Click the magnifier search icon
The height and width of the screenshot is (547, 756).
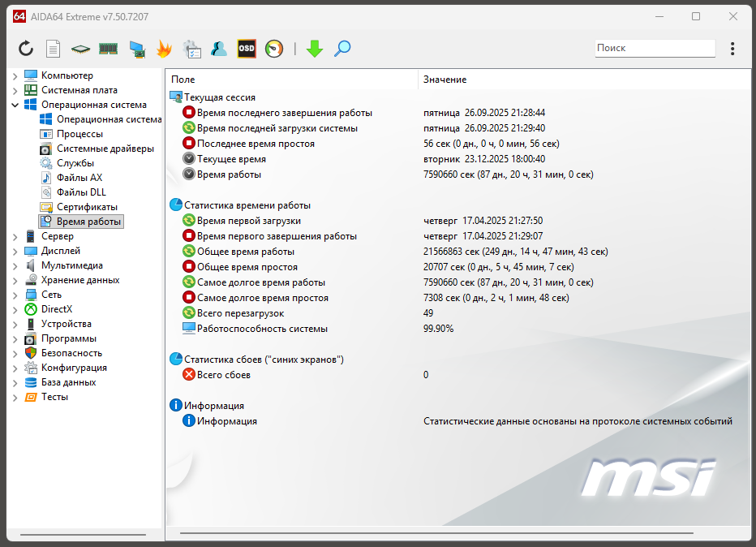pyautogui.click(x=342, y=49)
